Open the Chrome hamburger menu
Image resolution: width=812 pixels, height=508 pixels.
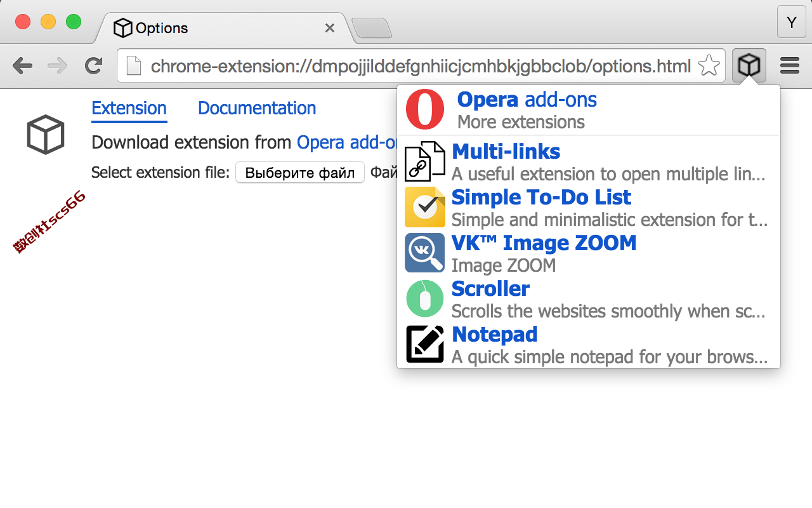coord(790,65)
